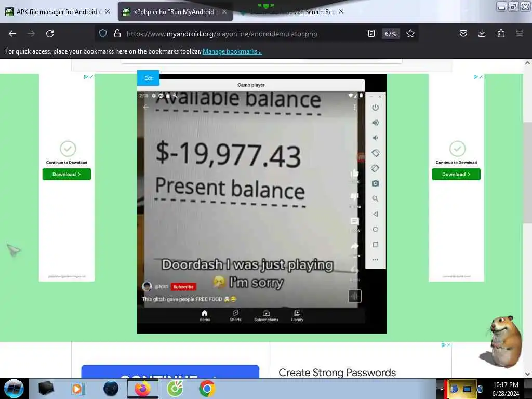The image size is (532, 399).
Task: Open the emulator's more options (three dots)
Action: click(x=375, y=260)
